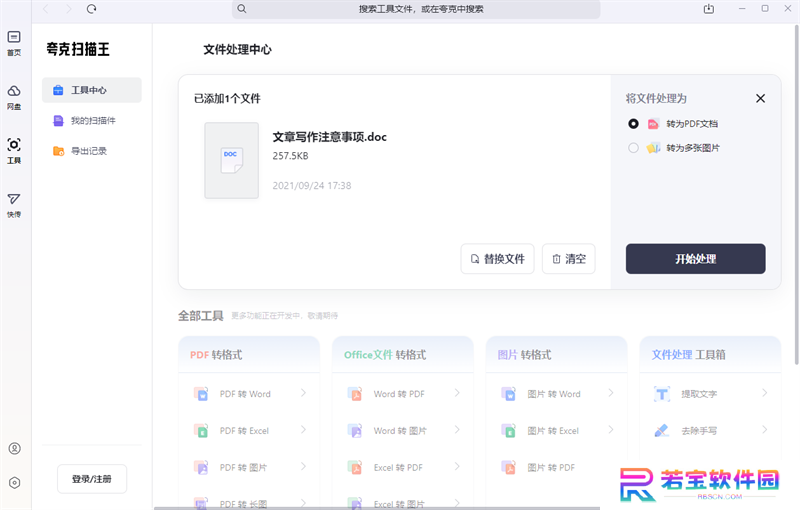The width and height of the screenshot is (800, 510).
Task: Click the horizontal scrollbar at bottom
Action: coord(377,508)
